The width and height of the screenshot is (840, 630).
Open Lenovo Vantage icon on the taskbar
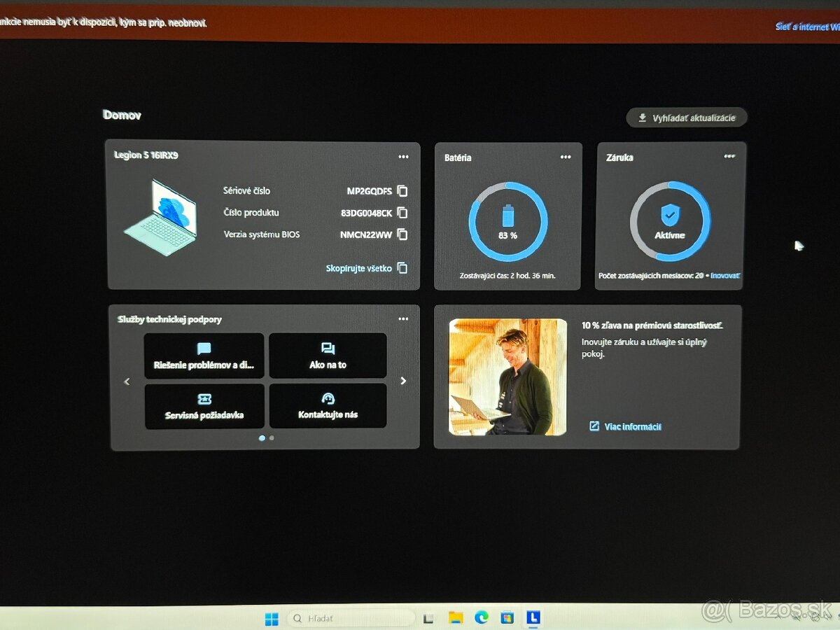click(533, 618)
